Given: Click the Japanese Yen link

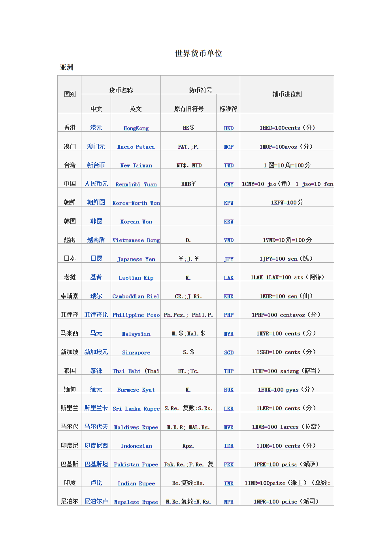Looking at the screenshot, I should click(x=136, y=259).
